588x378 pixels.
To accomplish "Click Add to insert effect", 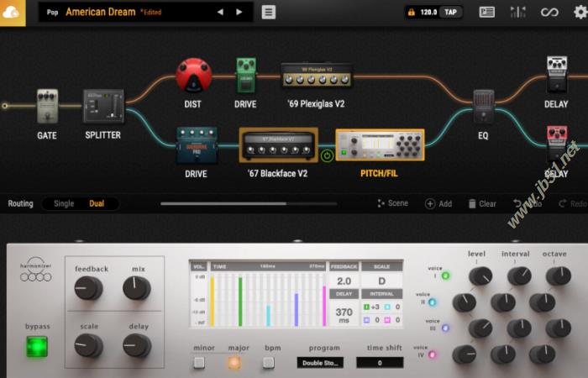I will [438, 203].
